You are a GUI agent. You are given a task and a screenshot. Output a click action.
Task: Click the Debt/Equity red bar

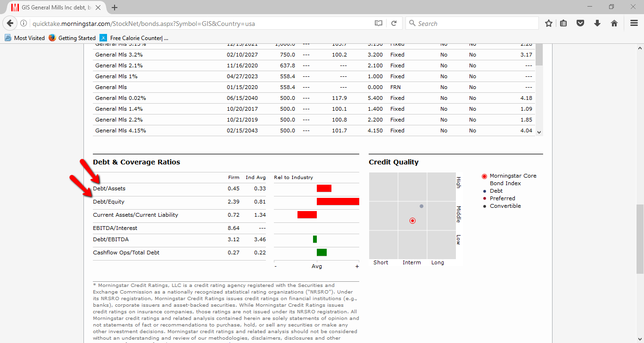338,202
